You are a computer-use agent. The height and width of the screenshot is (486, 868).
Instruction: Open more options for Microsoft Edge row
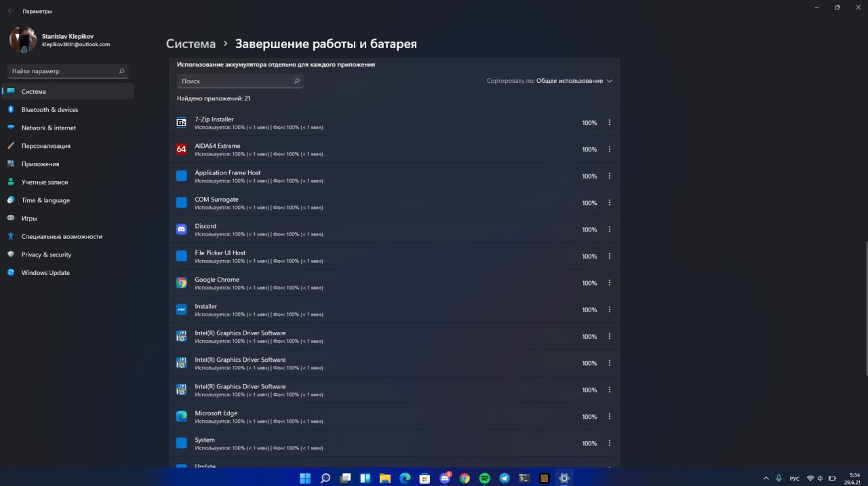pyautogui.click(x=609, y=417)
